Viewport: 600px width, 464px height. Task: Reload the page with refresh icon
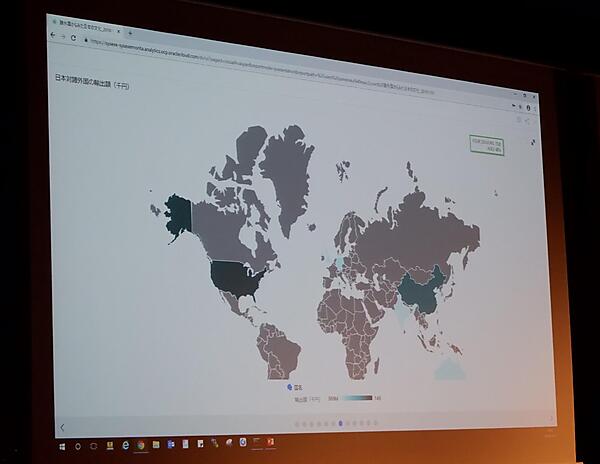point(73,38)
